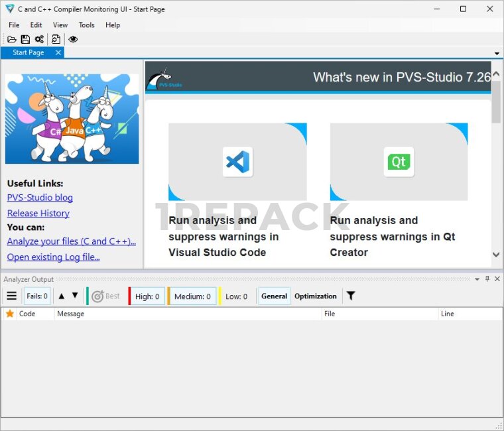Click the open log folder icon
The image size is (504, 431).
11,39
